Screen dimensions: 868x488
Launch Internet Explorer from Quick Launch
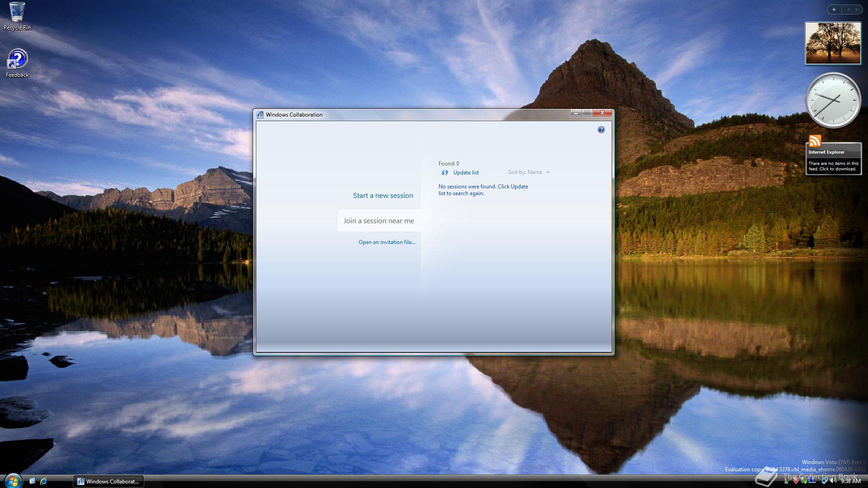(x=43, y=481)
